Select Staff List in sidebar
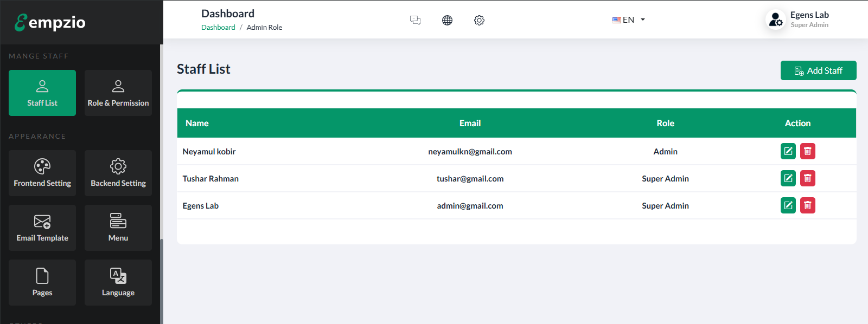The height and width of the screenshot is (324, 868). 42,93
